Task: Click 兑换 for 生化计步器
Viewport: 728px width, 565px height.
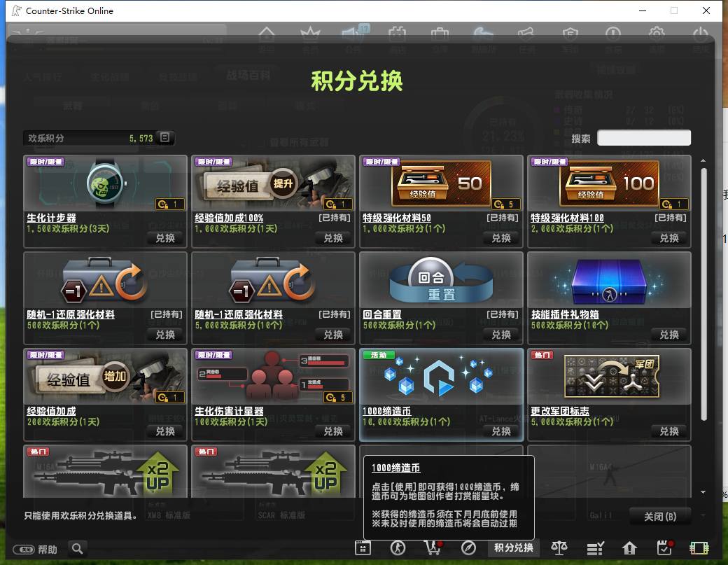Action: pos(165,238)
